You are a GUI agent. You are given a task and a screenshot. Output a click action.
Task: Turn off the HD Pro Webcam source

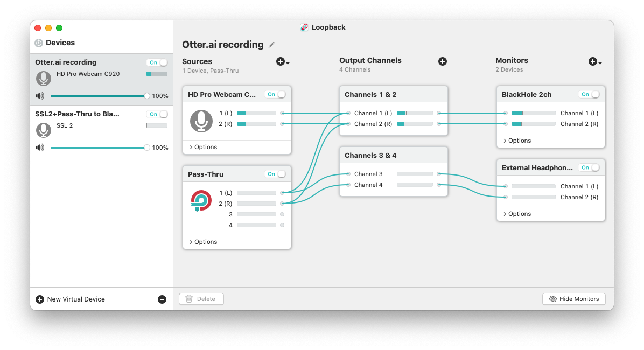tap(275, 94)
